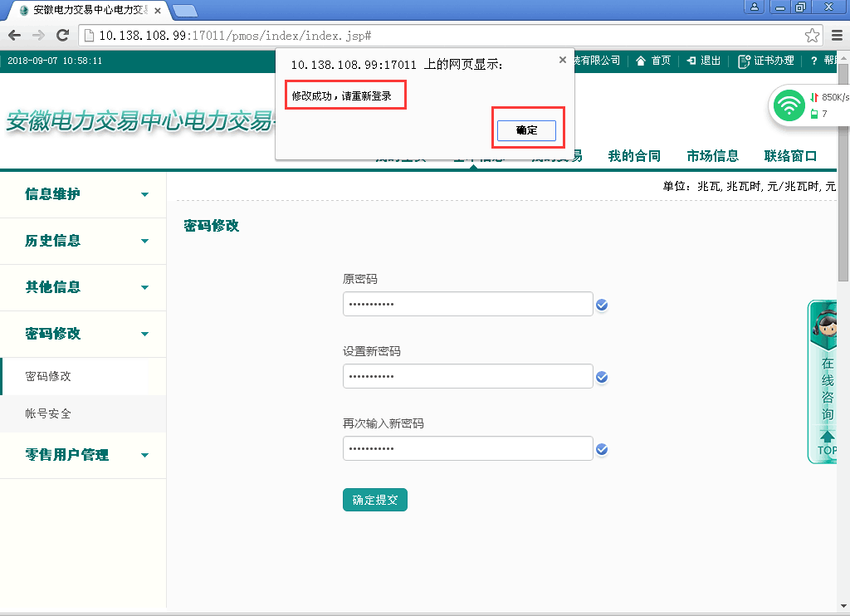Collapse the 密码修改 sidebar section

click(83, 334)
